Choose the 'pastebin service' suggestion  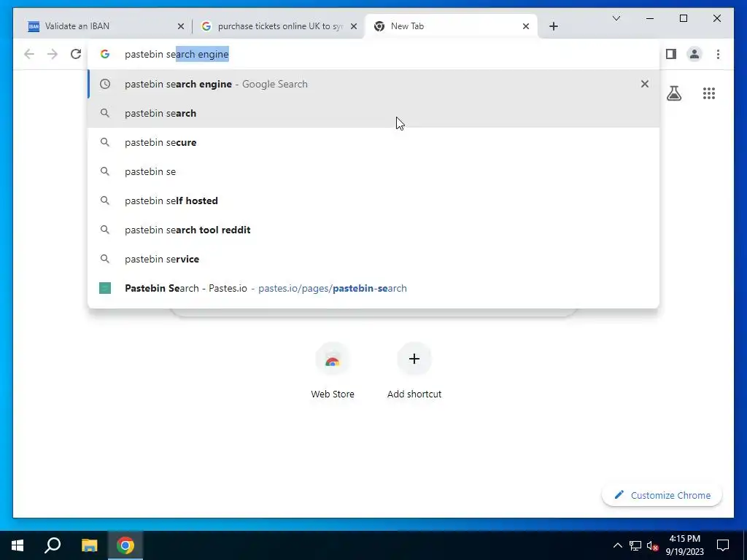pyautogui.click(x=373, y=259)
